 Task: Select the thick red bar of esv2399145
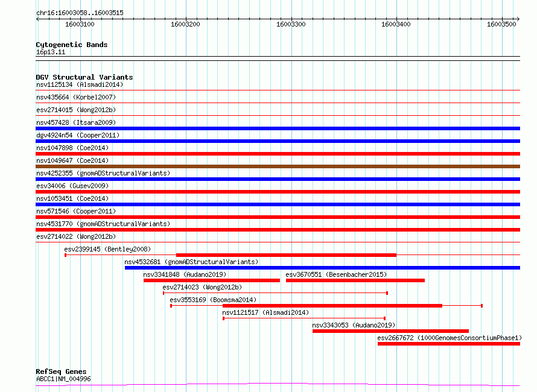[287, 255]
